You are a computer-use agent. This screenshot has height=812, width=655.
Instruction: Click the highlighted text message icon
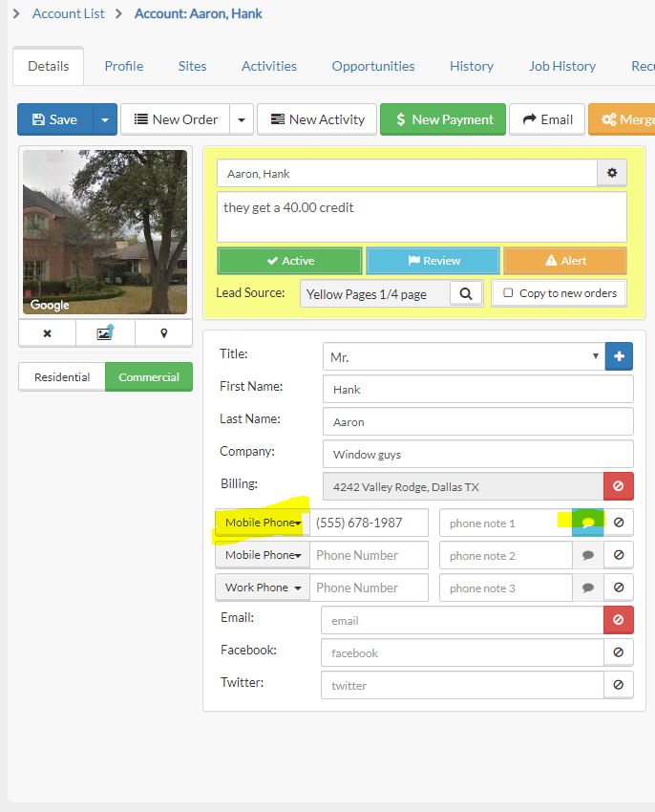click(587, 524)
